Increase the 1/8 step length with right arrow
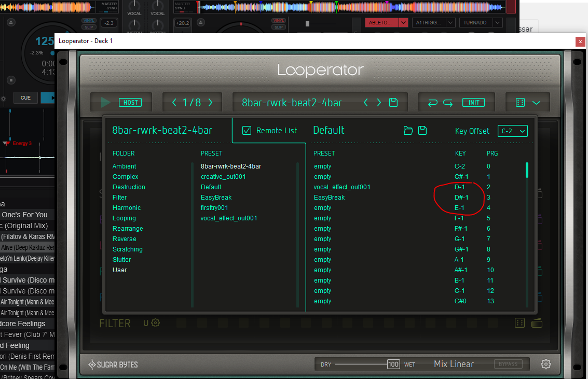This screenshot has height=379, width=588. (x=210, y=102)
